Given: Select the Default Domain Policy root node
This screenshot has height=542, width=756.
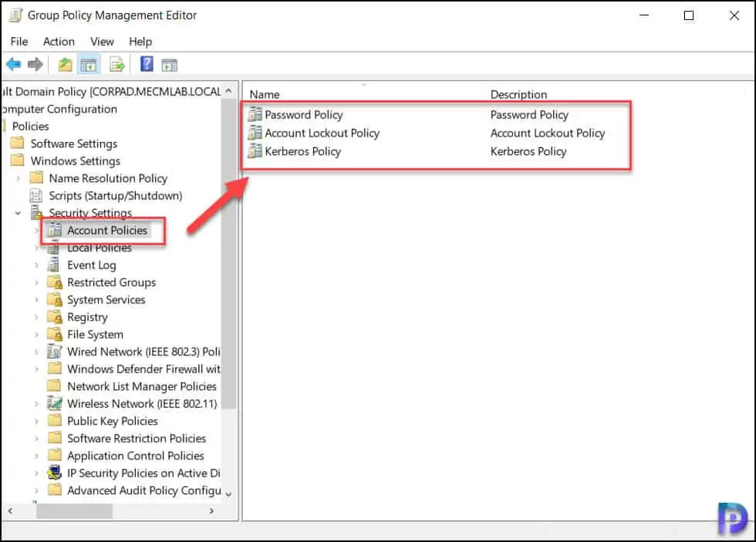Looking at the screenshot, I should click(x=111, y=92).
